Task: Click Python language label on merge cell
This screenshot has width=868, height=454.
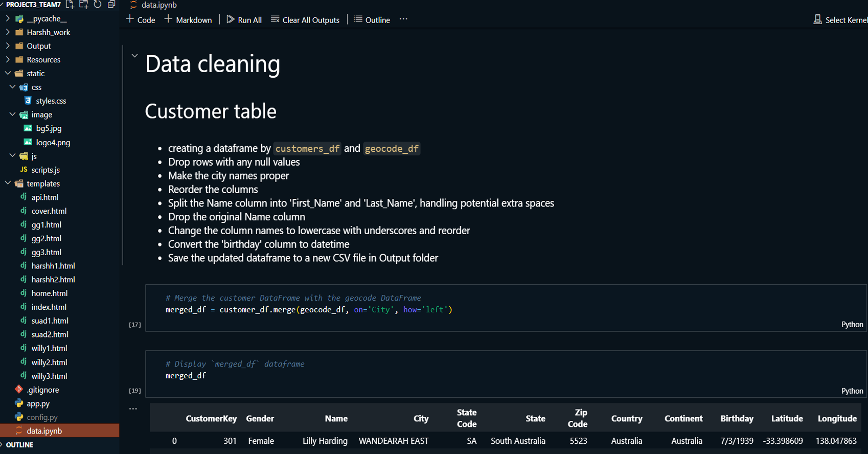Action: click(852, 325)
